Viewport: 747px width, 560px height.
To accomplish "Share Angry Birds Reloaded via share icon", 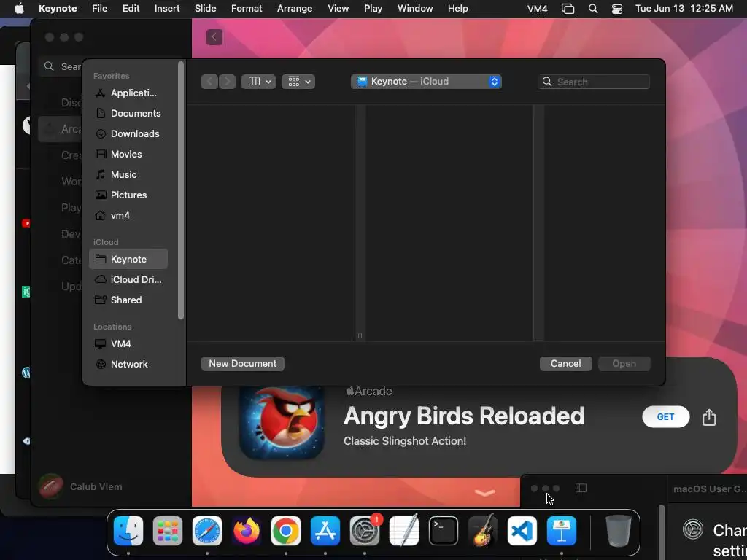I will [709, 417].
